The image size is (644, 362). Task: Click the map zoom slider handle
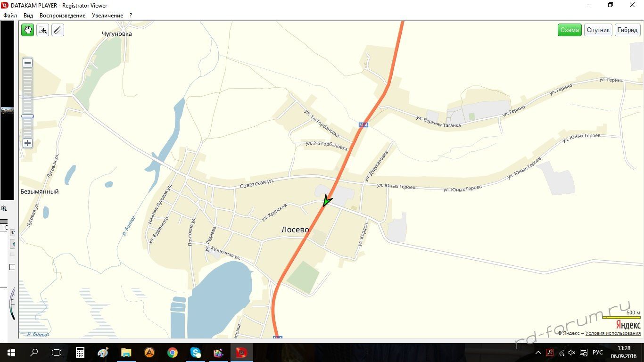click(28, 116)
